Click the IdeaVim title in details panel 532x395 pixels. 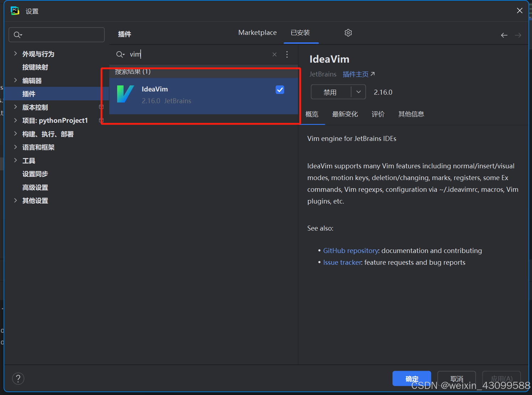pyautogui.click(x=329, y=59)
